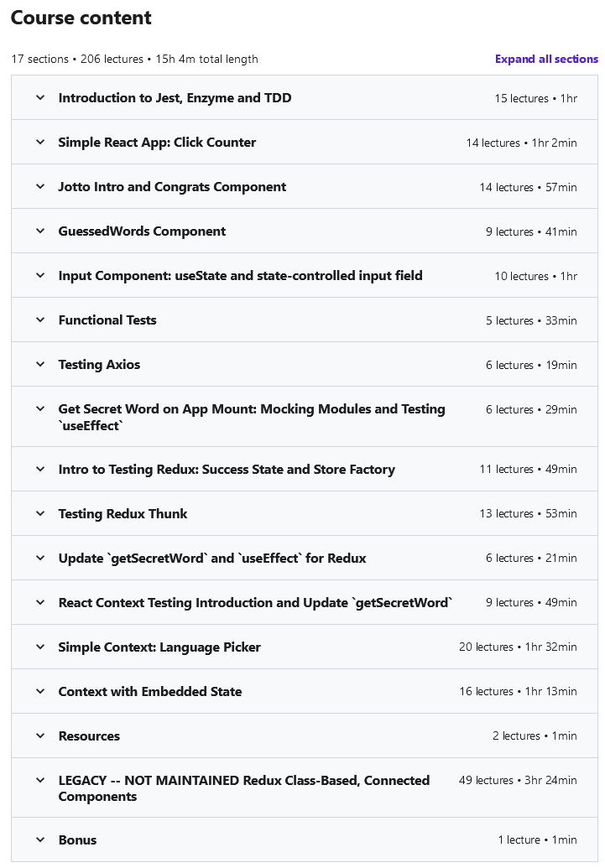
Task: Click chevron beside Intro to Testing Redux section
Action: coord(39,470)
